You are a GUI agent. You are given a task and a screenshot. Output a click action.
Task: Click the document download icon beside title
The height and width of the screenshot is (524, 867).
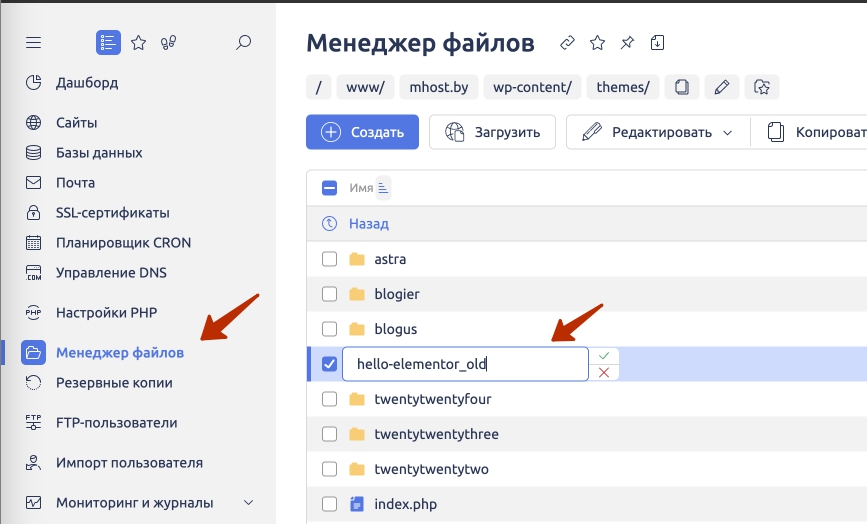657,43
